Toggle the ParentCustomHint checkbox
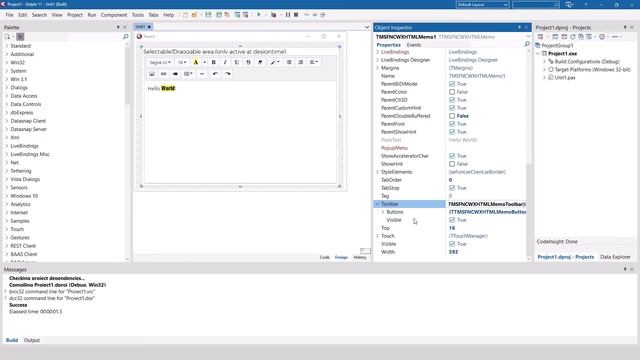640x360 pixels. tap(452, 108)
